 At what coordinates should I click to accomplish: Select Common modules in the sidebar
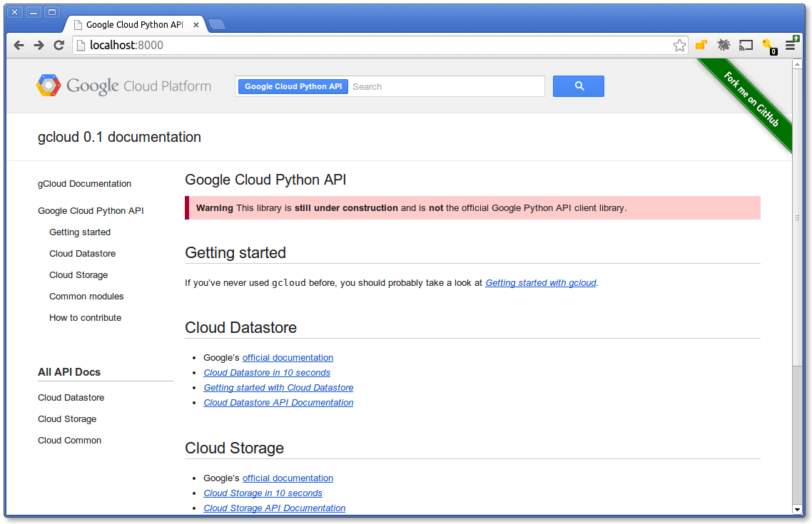coord(86,297)
